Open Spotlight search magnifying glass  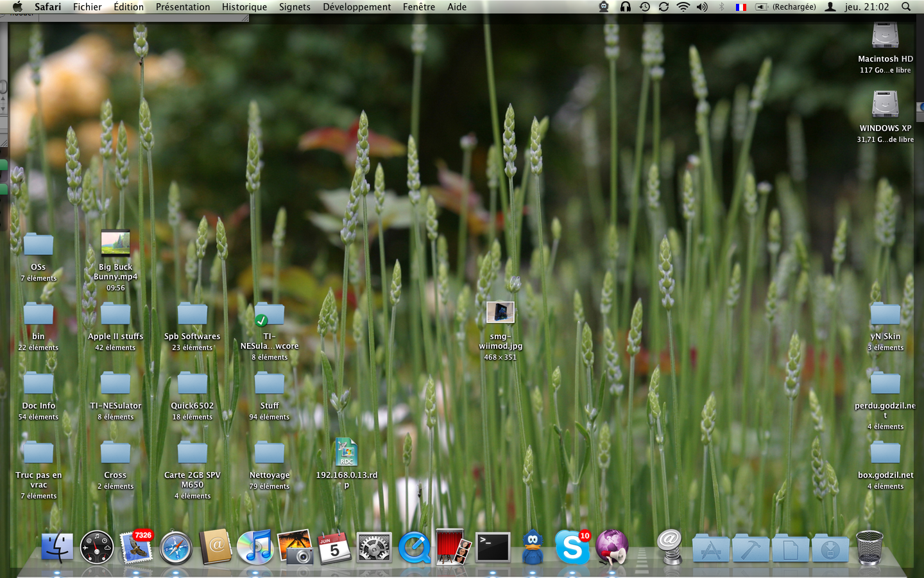pos(906,7)
